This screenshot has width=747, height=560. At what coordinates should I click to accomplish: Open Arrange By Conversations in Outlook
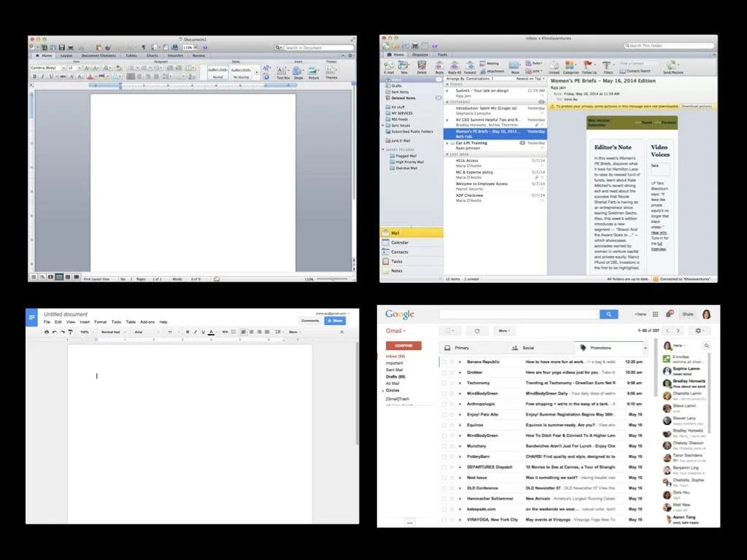470,79
